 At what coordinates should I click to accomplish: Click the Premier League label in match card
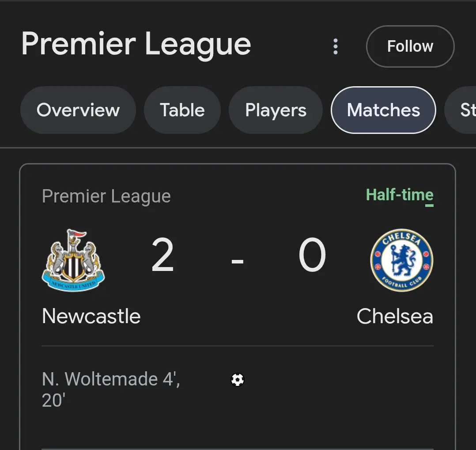coord(106,196)
